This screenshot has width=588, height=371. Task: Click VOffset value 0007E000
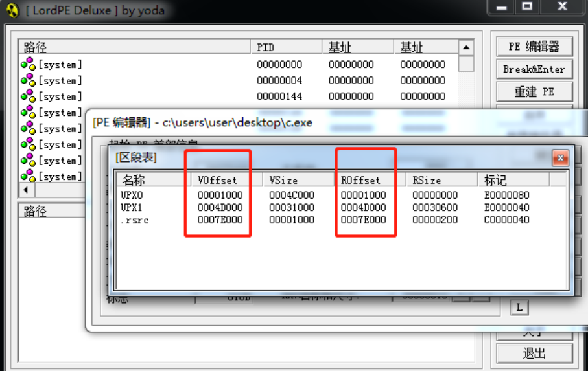point(220,219)
